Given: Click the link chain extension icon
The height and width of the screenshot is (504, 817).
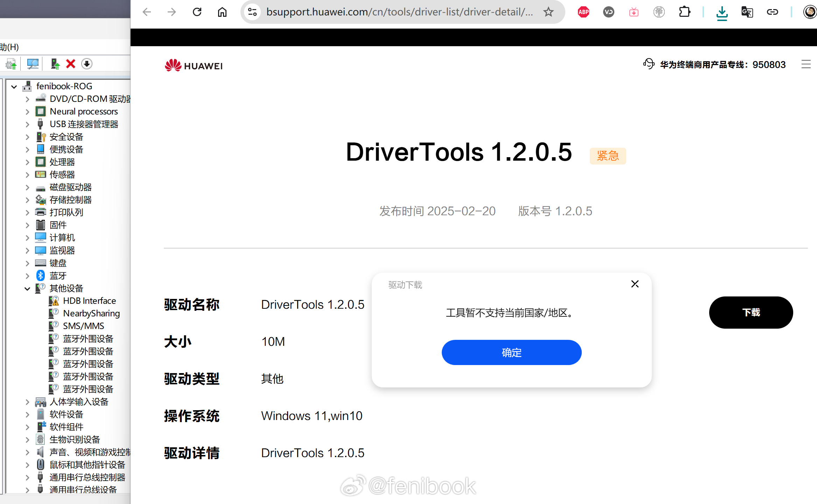Looking at the screenshot, I should 772,12.
